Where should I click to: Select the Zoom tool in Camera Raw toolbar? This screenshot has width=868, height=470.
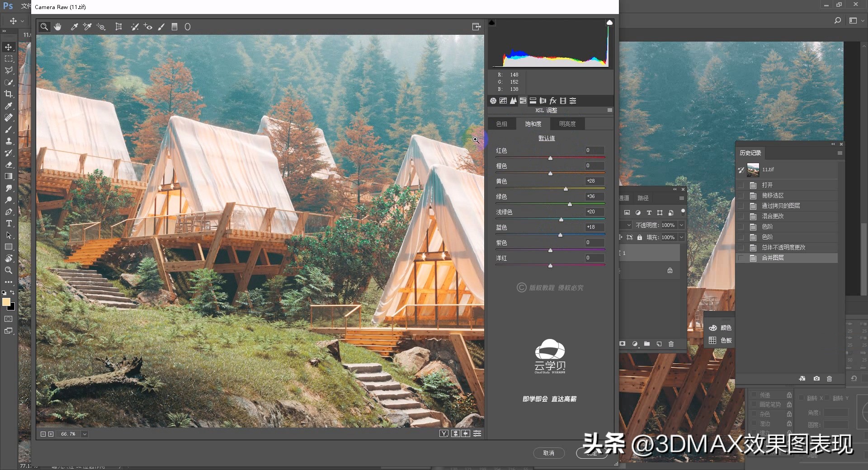[x=44, y=27]
